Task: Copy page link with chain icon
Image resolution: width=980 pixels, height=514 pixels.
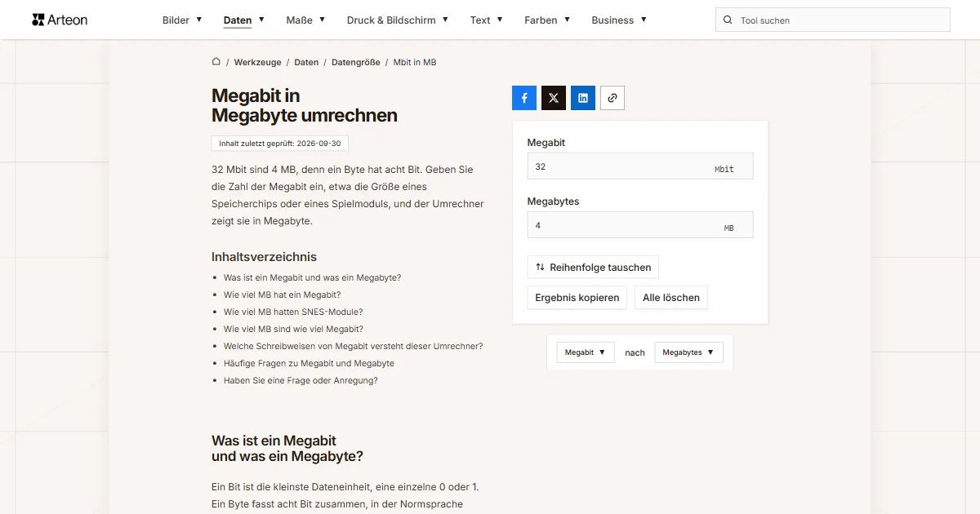Action: 612,98
